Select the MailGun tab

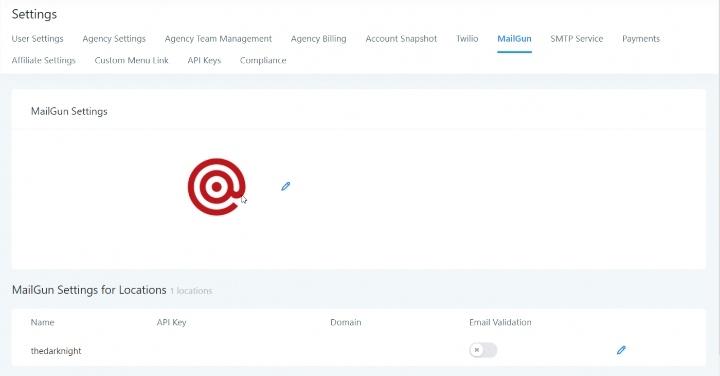(514, 39)
